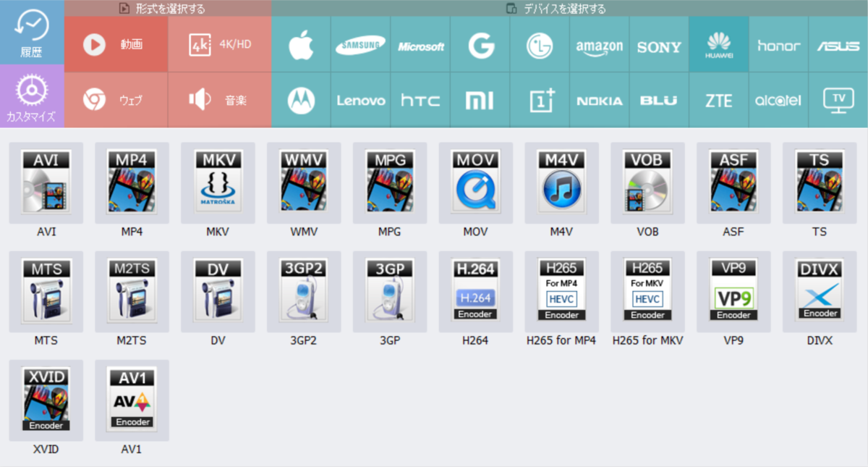Choose the Honor device brand
Viewport: 868px width, 467px height.
pyautogui.click(x=778, y=45)
